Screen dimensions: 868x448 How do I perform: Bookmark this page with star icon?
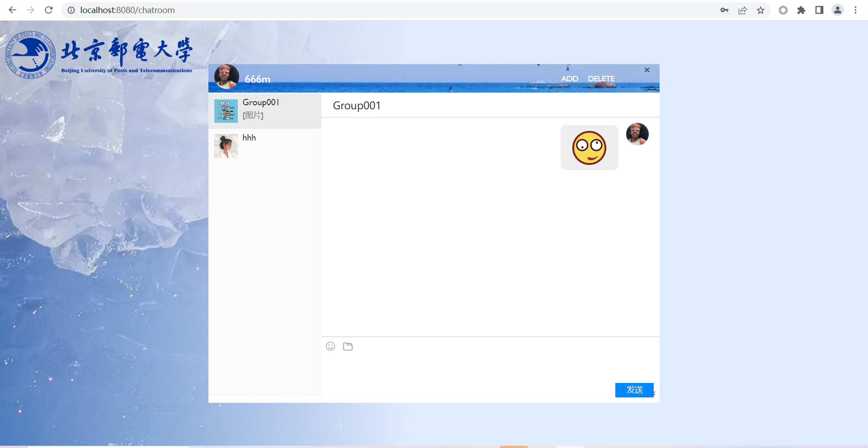tap(760, 10)
